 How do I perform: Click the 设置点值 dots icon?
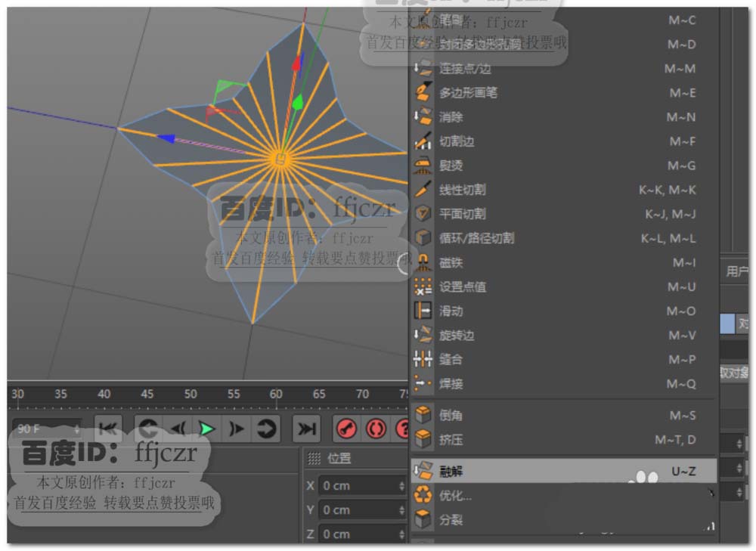point(423,286)
